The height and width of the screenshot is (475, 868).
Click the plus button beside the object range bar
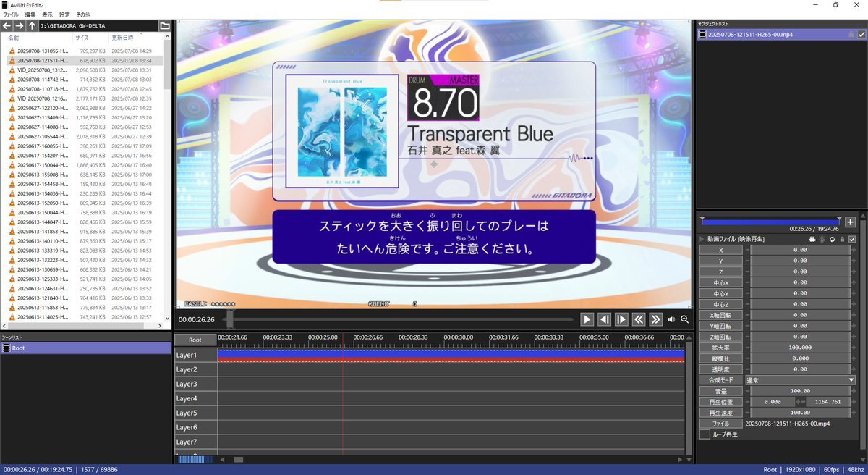[x=850, y=222]
